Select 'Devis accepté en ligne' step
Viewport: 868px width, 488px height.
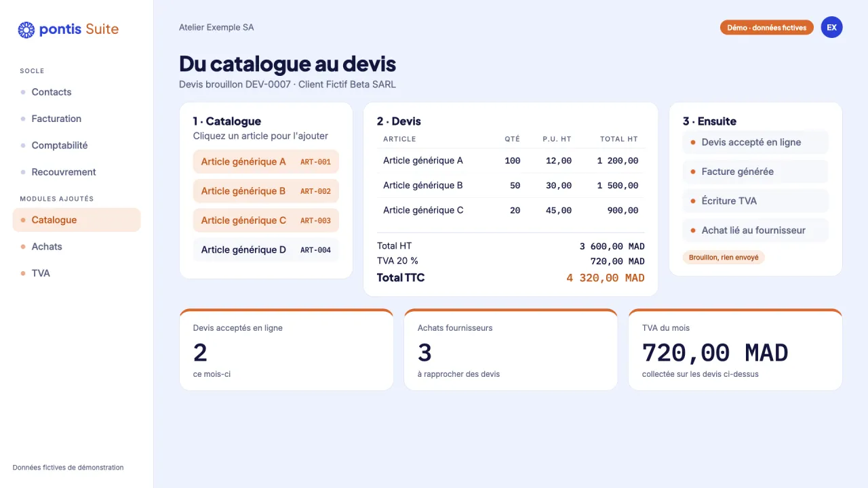point(755,142)
